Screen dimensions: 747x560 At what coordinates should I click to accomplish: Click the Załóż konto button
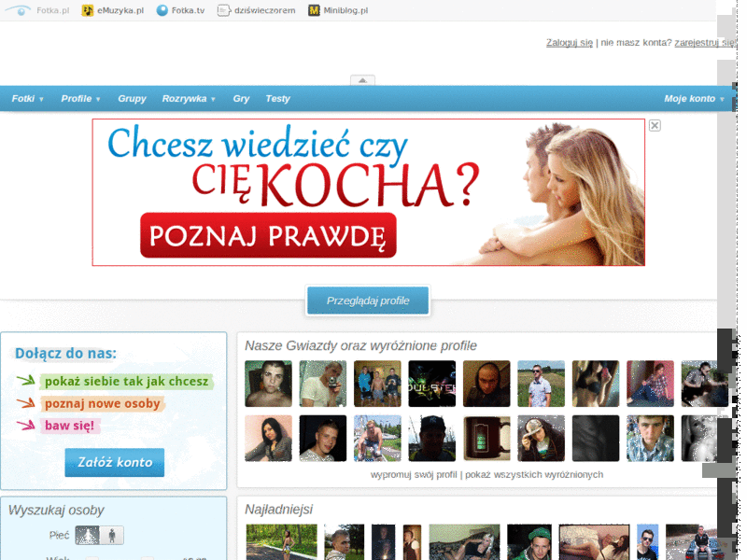115,462
